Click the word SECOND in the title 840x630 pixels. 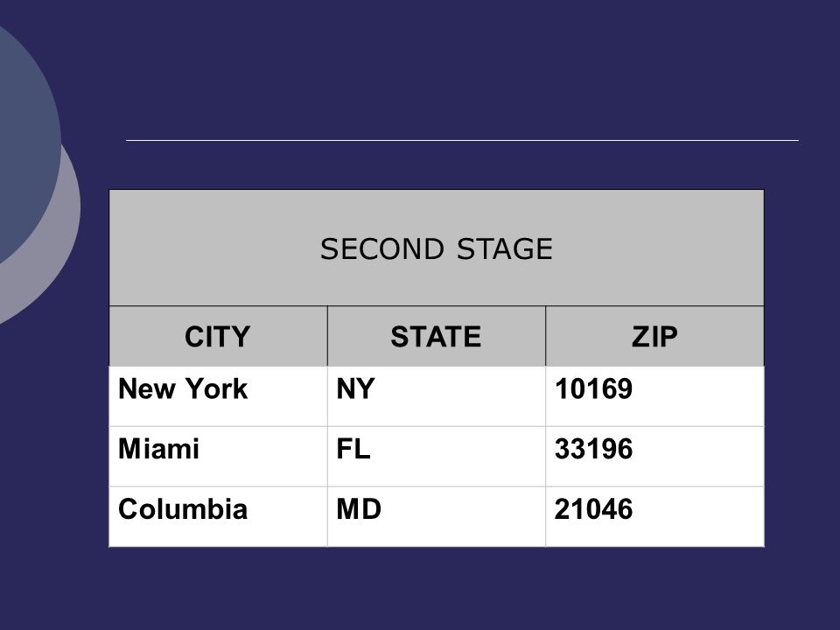(x=382, y=248)
